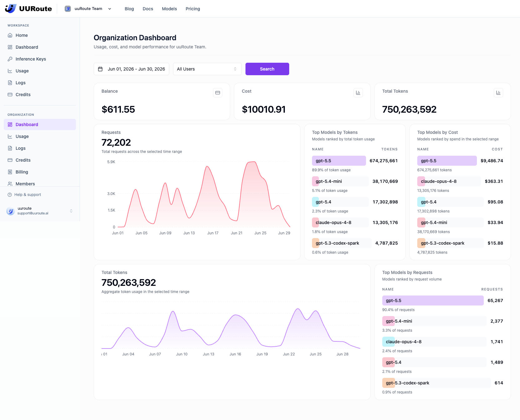Click the Workspace Usage chart icon
This screenshot has width=520, height=420.
tap(10, 71)
